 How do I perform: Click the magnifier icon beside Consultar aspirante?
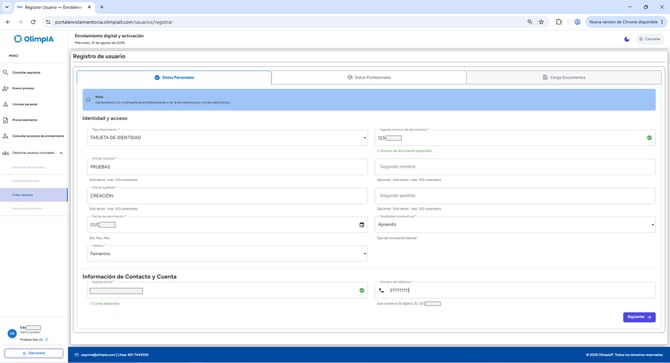pyautogui.click(x=6, y=73)
